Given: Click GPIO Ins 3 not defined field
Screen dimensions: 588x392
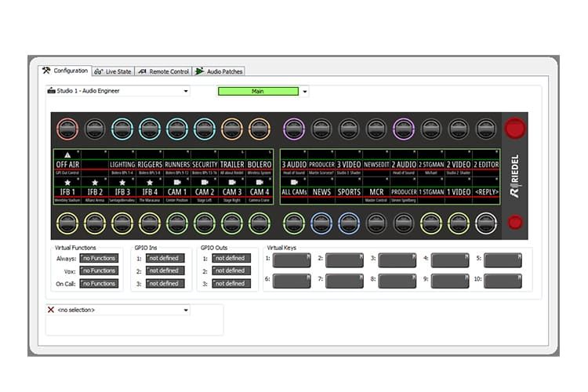Looking at the screenshot, I should (x=165, y=284).
